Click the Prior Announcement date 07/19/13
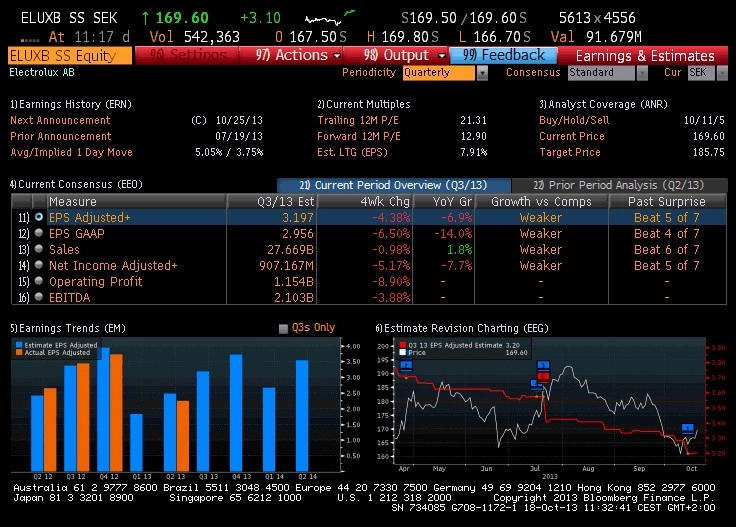 (239, 136)
